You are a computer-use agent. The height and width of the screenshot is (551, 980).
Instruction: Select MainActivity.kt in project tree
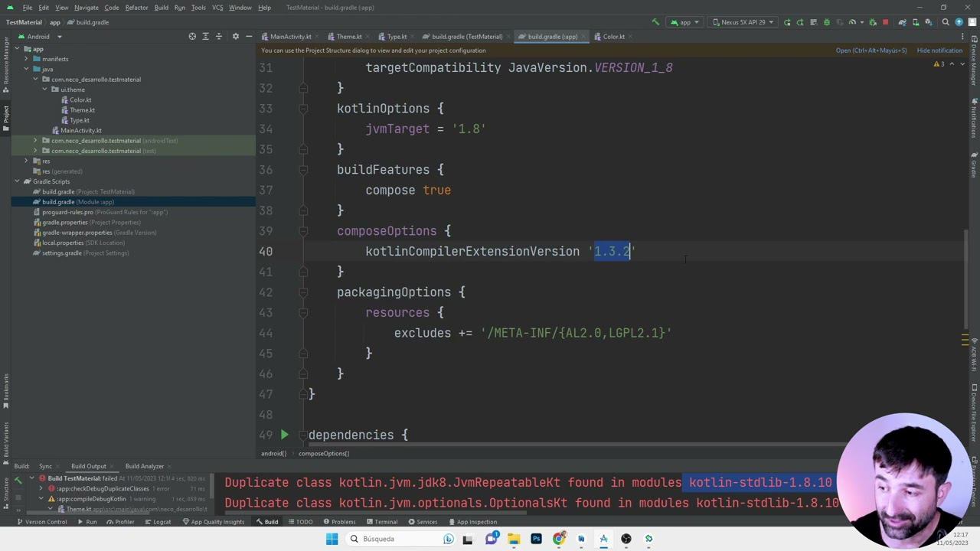pyautogui.click(x=80, y=130)
